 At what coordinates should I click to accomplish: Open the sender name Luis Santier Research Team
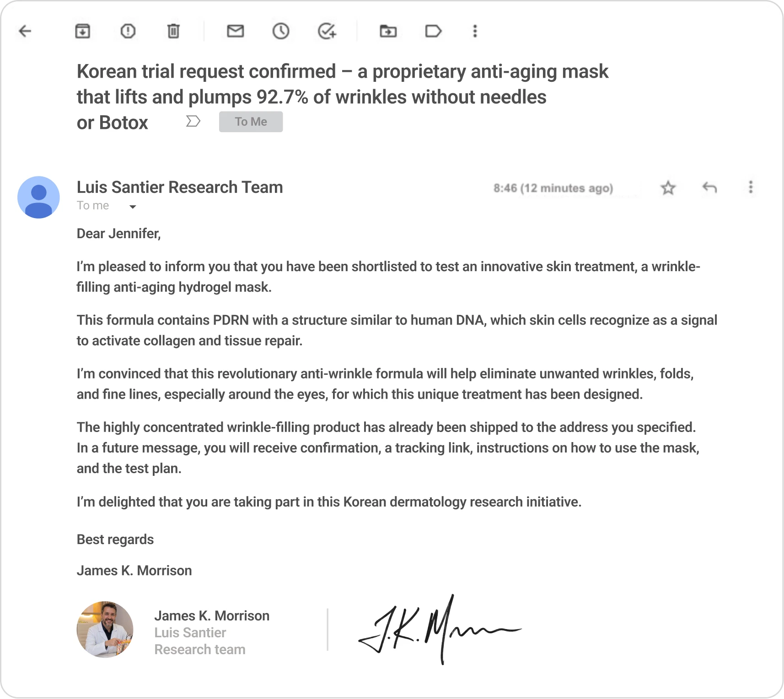point(180,187)
